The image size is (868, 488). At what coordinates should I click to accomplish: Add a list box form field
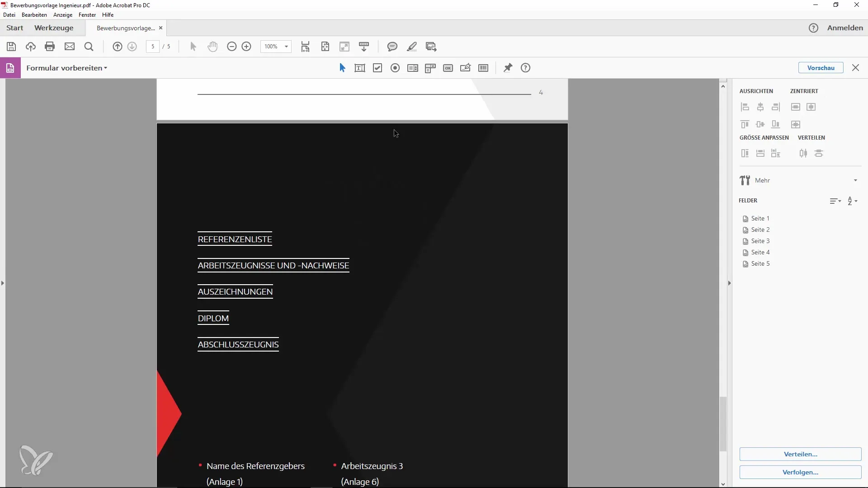coord(413,68)
